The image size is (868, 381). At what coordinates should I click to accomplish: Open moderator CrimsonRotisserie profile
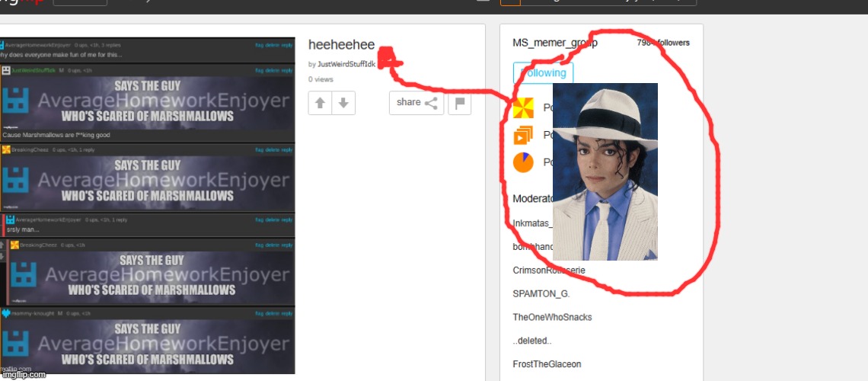point(549,271)
